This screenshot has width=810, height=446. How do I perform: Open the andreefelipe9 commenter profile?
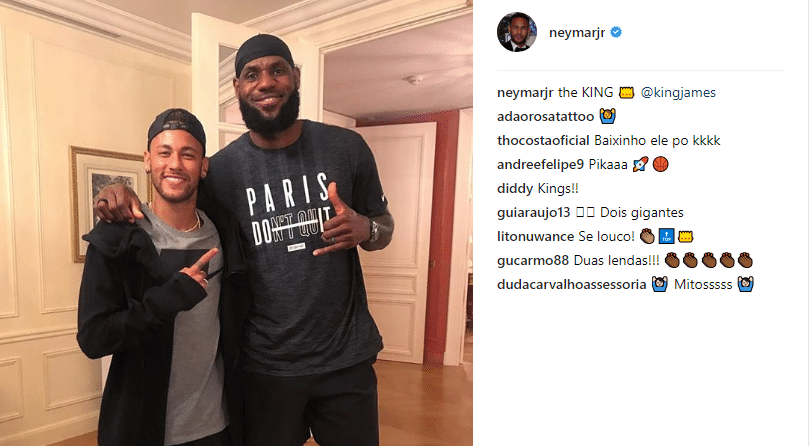pos(540,164)
